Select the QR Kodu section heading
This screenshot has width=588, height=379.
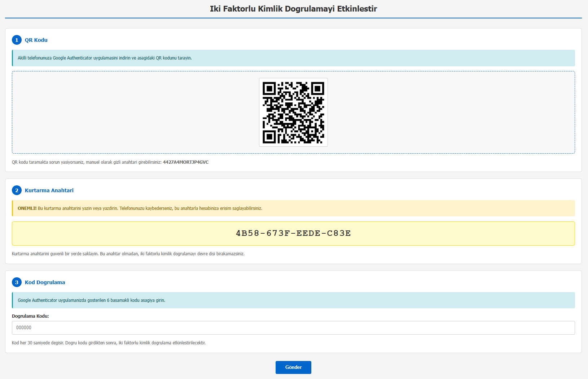tap(36, 40)
